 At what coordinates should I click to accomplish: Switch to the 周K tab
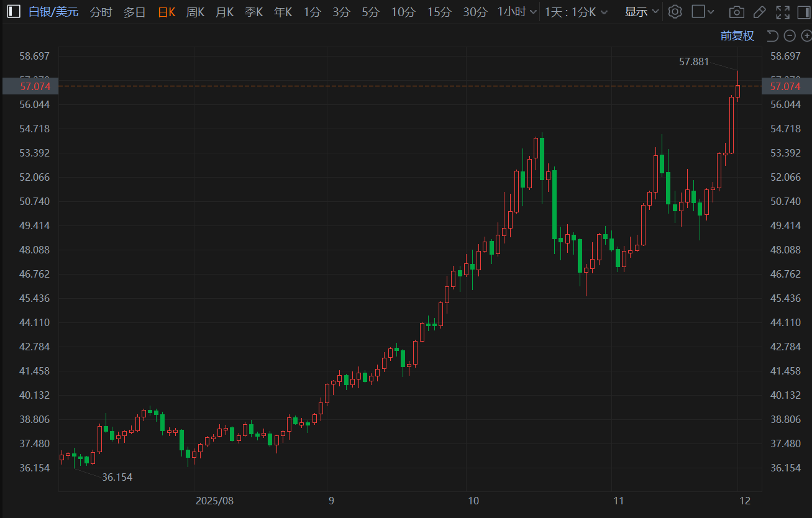coord(195,12)
